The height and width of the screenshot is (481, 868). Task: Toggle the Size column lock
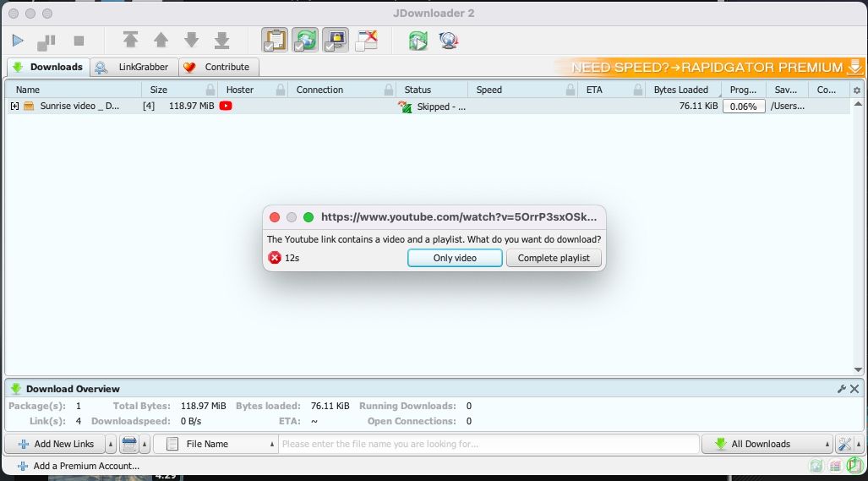coord(210,90)
